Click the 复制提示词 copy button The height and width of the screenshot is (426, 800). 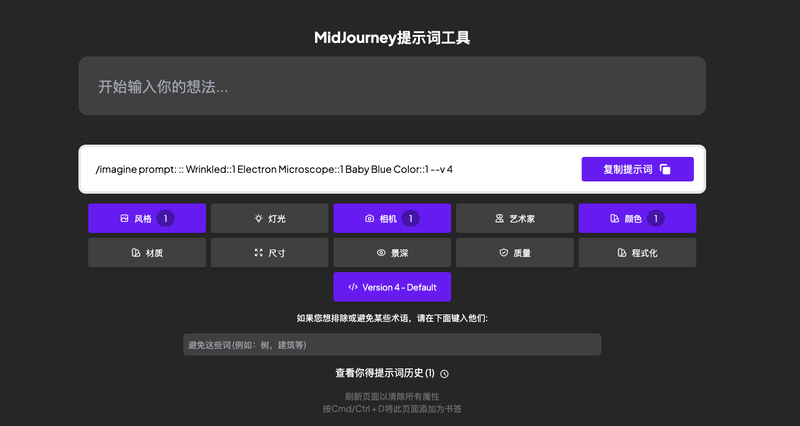[637, 169]
